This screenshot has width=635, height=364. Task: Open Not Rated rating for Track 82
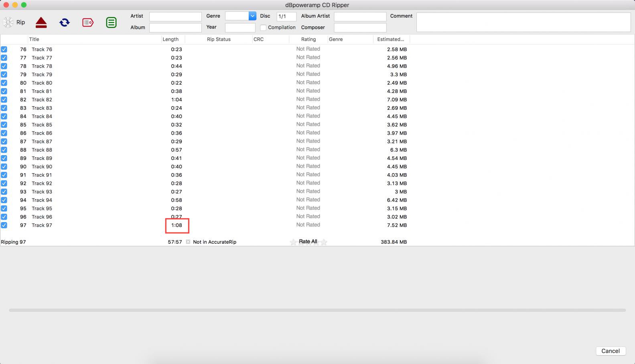click(x=308, y=99)
